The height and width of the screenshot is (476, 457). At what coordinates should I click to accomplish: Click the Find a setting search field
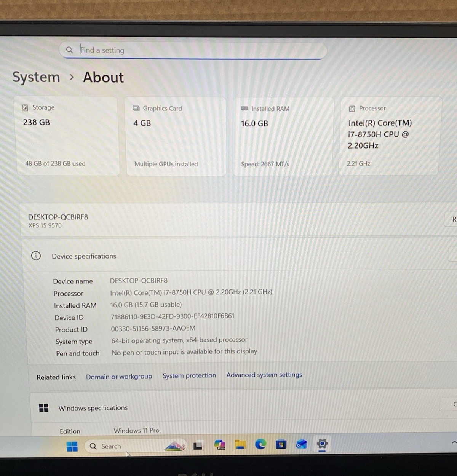(x=193, y=50)
